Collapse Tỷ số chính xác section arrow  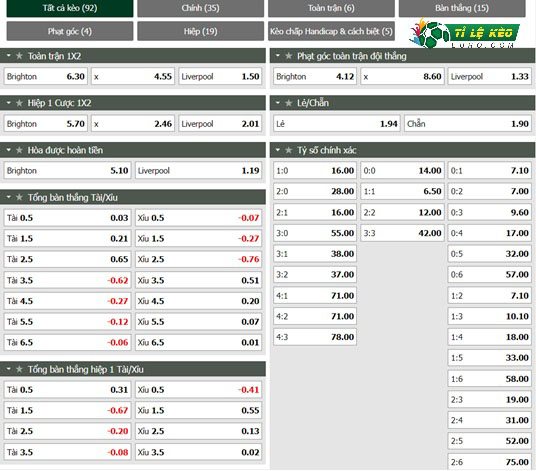[278, 150]
